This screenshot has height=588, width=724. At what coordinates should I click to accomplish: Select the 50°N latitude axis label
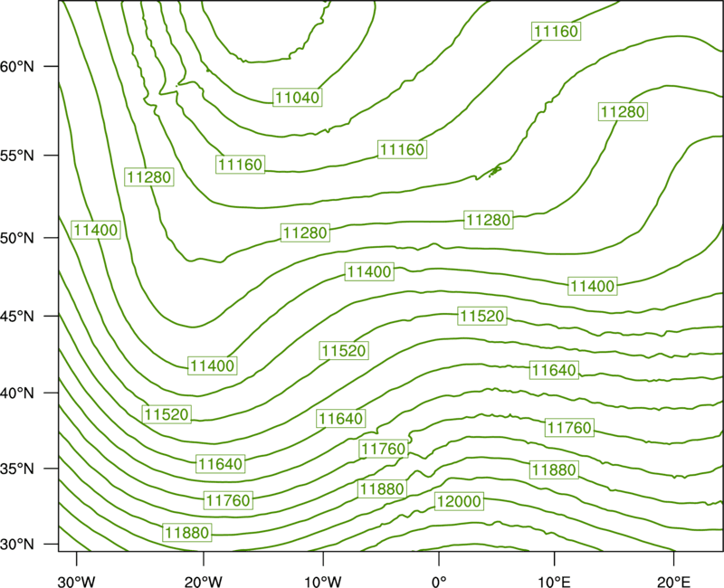point(17,238)
